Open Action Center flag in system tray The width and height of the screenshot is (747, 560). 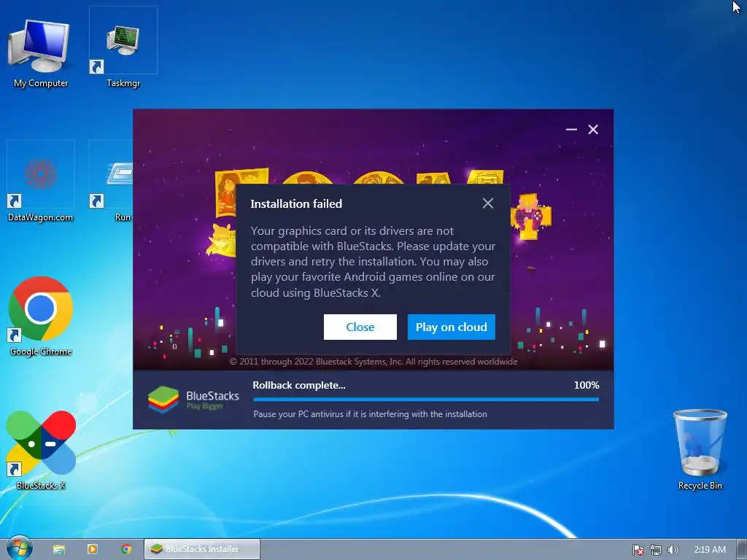pyautogui.click(x=638, y=550)
